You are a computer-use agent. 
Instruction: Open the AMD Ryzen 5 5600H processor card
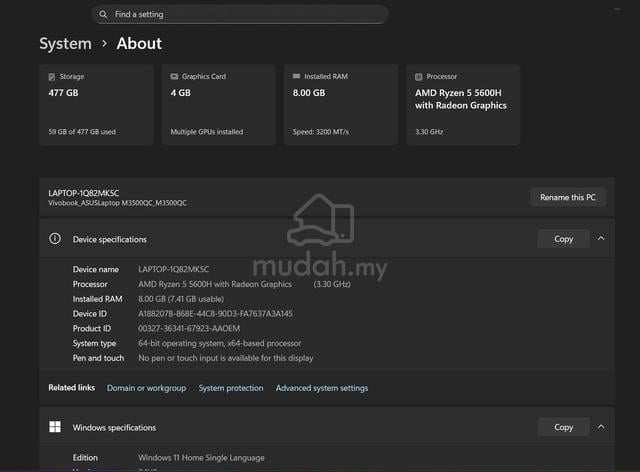coord(463,105)
